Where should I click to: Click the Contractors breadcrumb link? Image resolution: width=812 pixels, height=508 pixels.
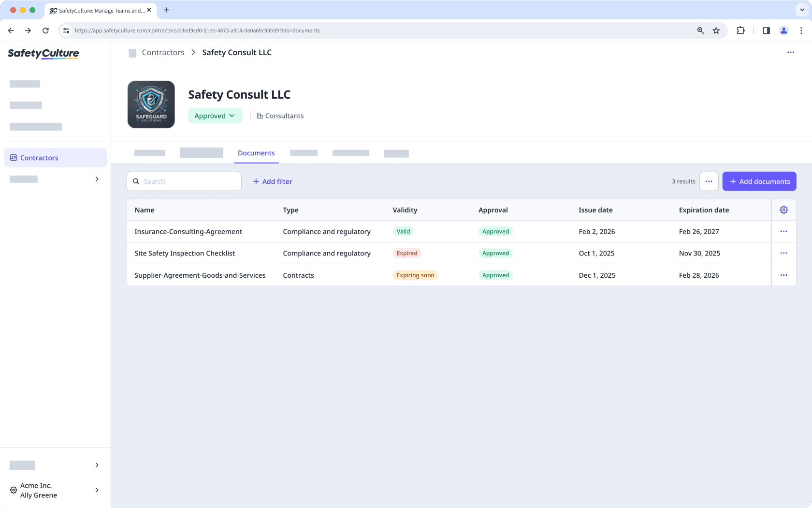coord(163,52)
